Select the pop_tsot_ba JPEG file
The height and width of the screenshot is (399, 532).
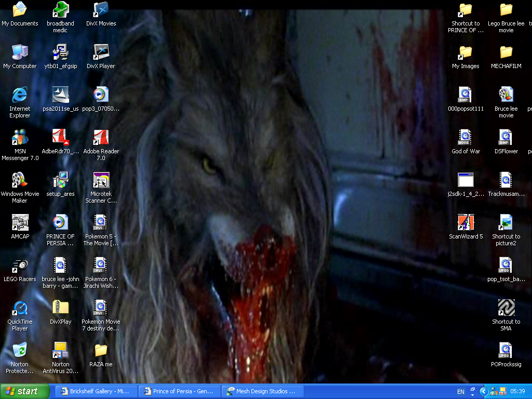(506, 265)
